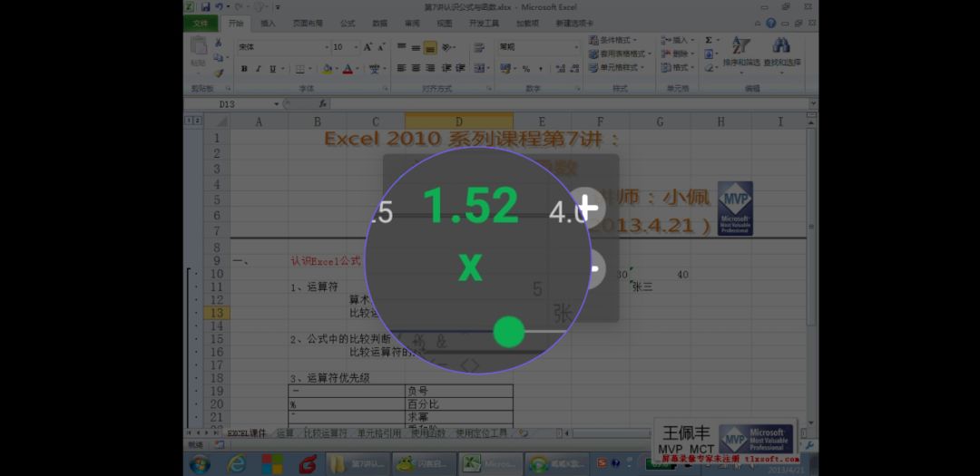Undo the last action in Excel
This screenshot has width=980, height=476.
click(x=219, y=7)
